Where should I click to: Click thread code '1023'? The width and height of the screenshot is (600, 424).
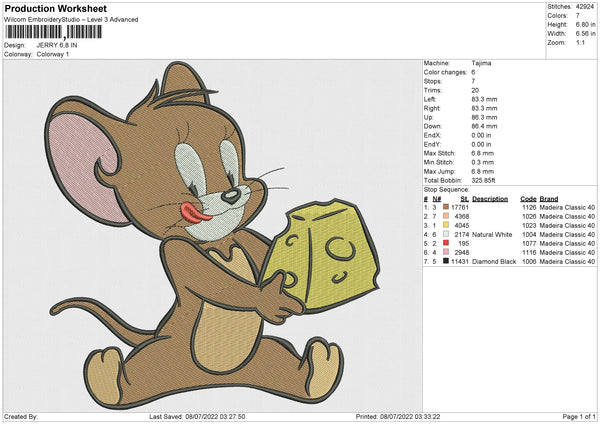click(529, 225)
